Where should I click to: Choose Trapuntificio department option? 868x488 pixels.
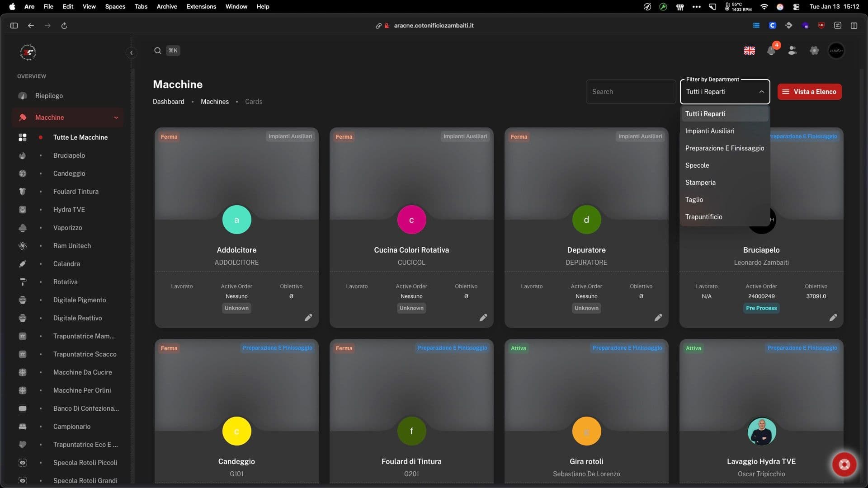tap(703, 217)
